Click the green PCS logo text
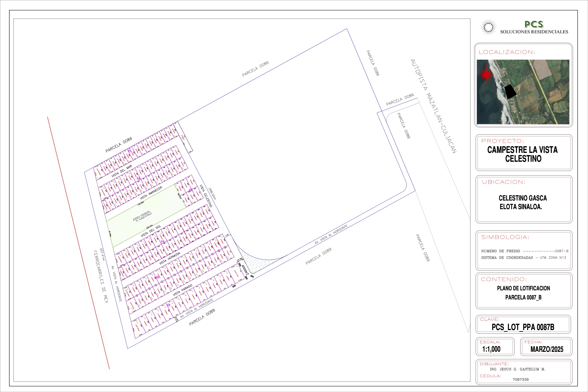Screen dimensions: 588x392 [x=534, y=24]
